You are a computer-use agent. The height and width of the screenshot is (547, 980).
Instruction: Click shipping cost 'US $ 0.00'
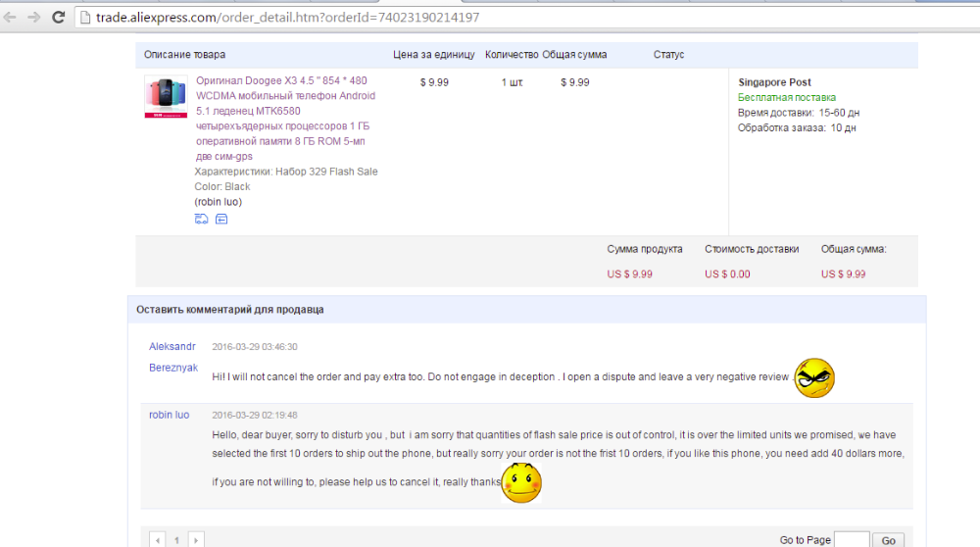(727, 274)
